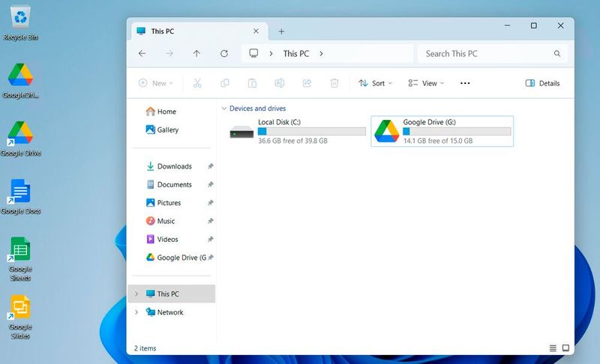Viewport: 600px width, 364px height.
Task: Navigate up one folder level
Action: [x=196, y=53]
